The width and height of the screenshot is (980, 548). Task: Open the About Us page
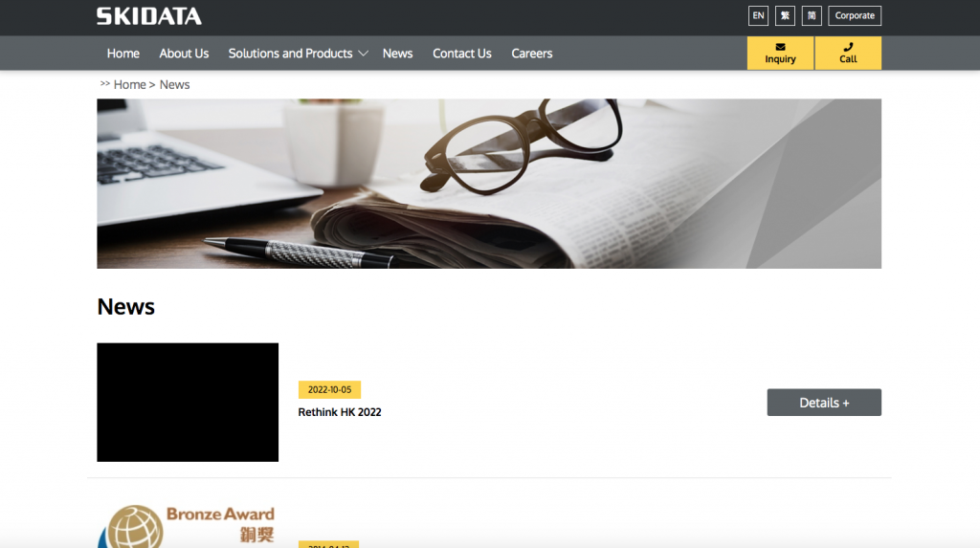click(184, 54)
